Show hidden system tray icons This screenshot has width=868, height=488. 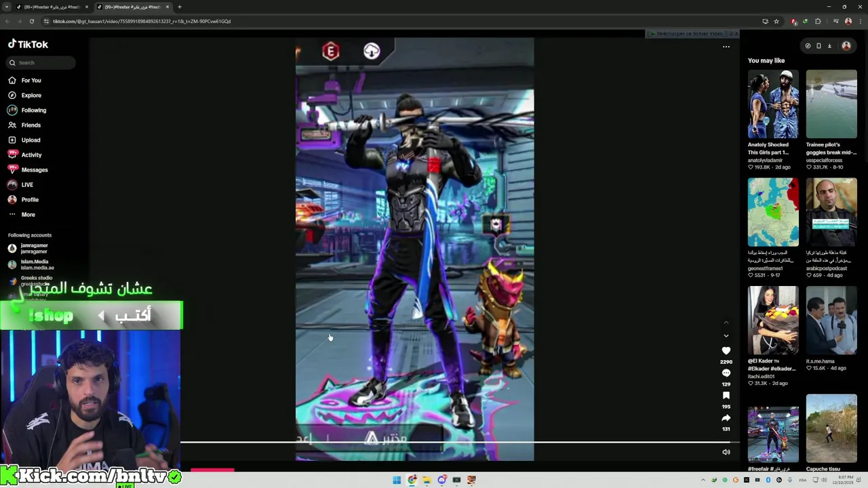coord(703,480)
